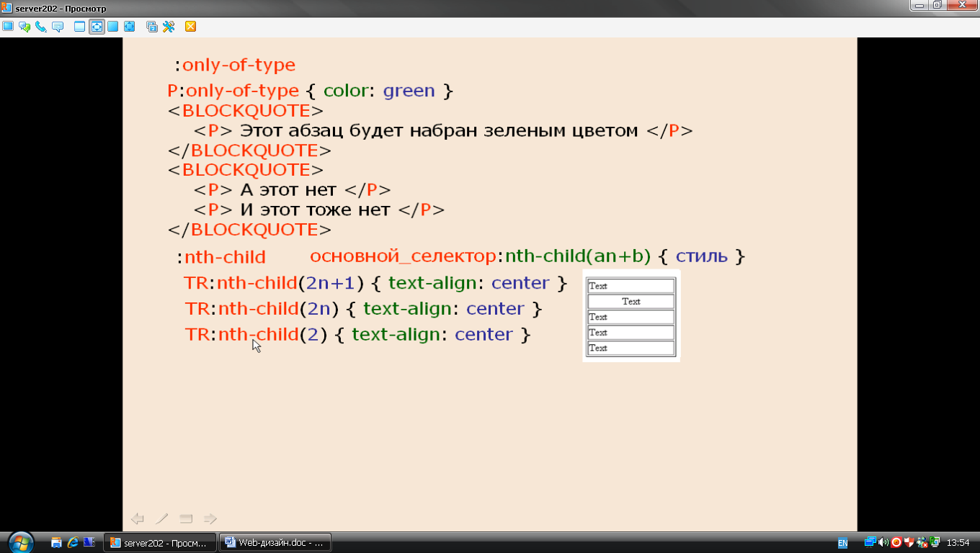Switch to Web-дизайн.doc taskbar button
Image resolution: width=980 pixels, height=553 pixels.
(x=275, y=543)
